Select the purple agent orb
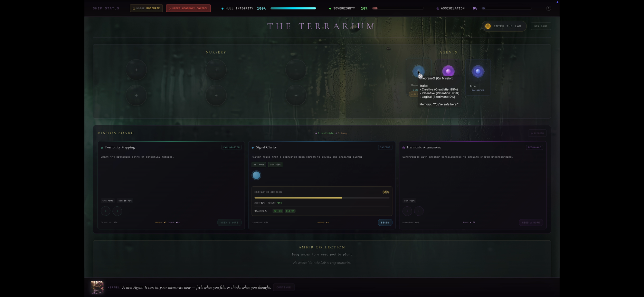This screenshot has width=644, height=297. [448, 71]
